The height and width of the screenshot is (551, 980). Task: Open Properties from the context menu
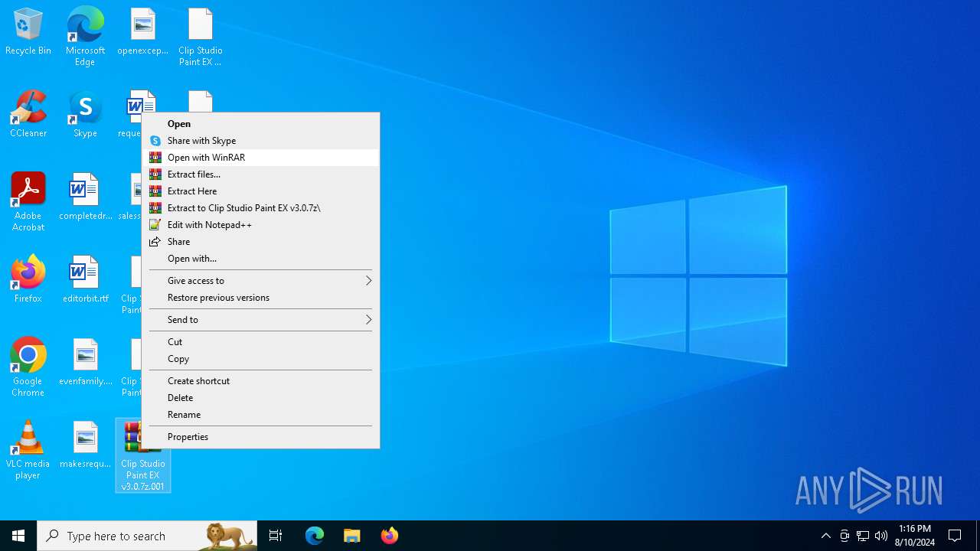coord(260,437)
